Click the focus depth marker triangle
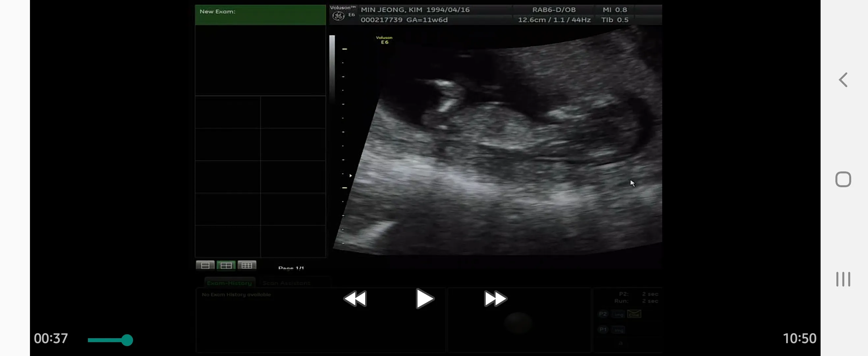Viewport: 868px width, 356px height. 351,175
